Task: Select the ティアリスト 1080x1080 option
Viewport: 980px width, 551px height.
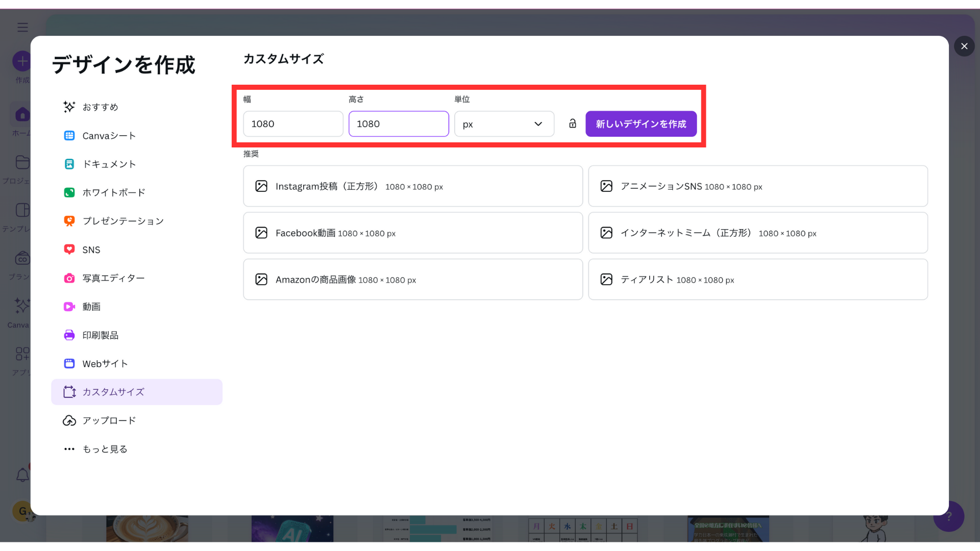Action: 758,279
